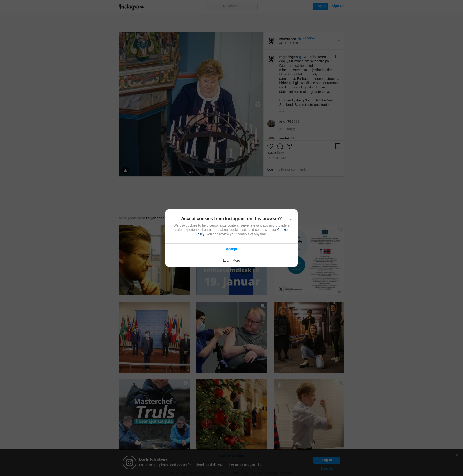This screenshot has height=476, width=463.
Task: Click Log in link to like or comment
Action: click(x=272, y=170)
